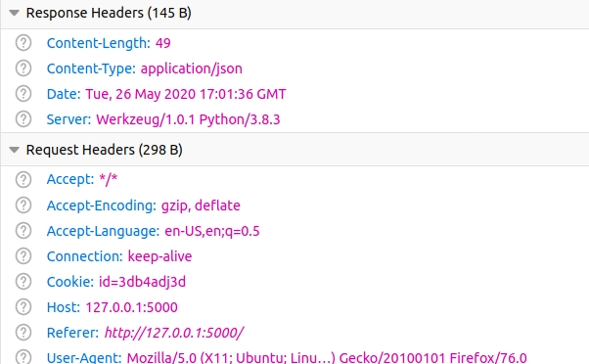Select the Connection header name
The width and height of the screenshot is (589, 364).
point(84,256)
